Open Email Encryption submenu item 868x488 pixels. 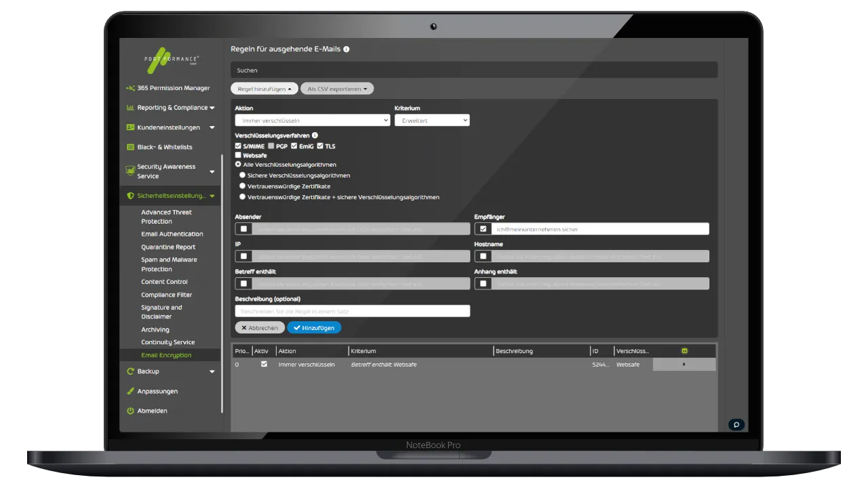coord(167,355)
